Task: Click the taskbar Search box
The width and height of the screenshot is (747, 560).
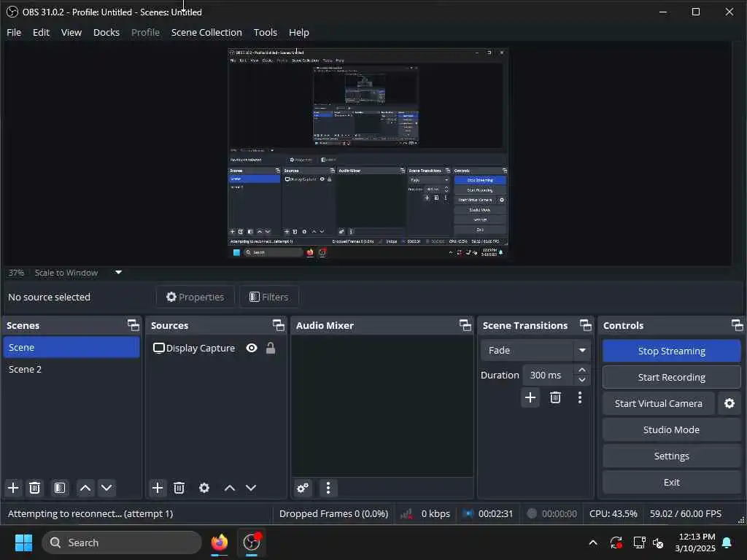Action: coord(122,542)
